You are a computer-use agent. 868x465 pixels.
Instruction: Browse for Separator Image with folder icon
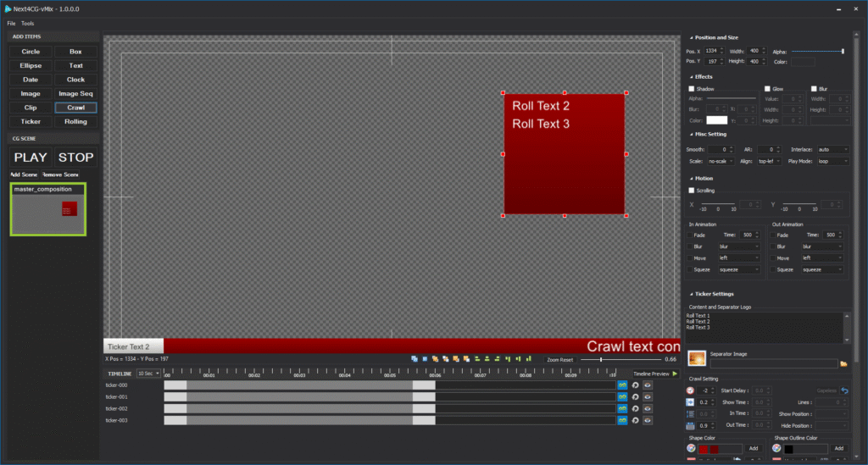[x=843, y=363]
